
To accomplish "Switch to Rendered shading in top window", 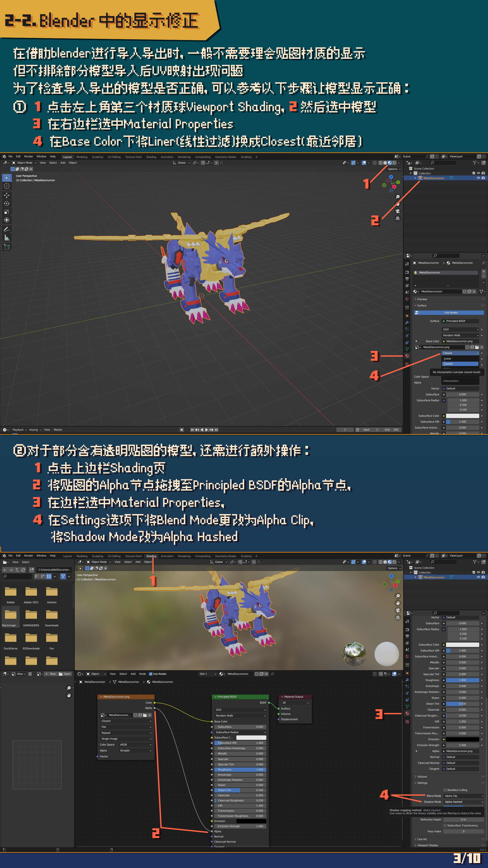I will pyautogui.click(x=394, y=163).
